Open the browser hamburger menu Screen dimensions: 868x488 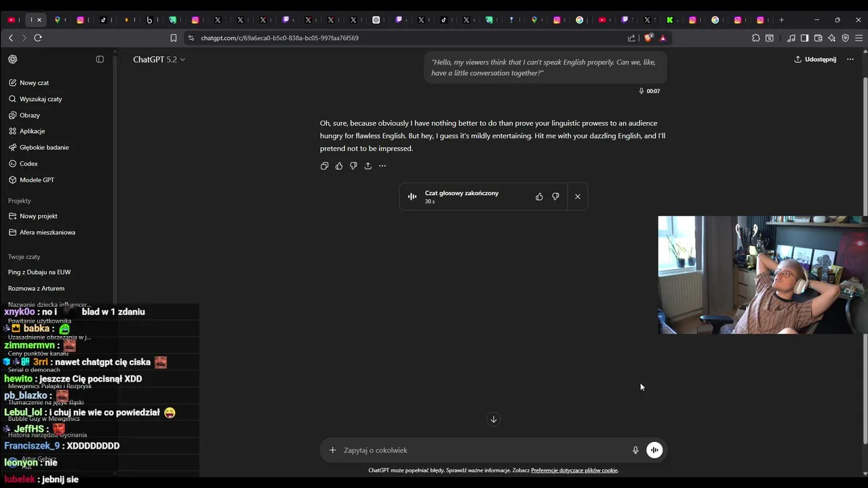point(859,38)
